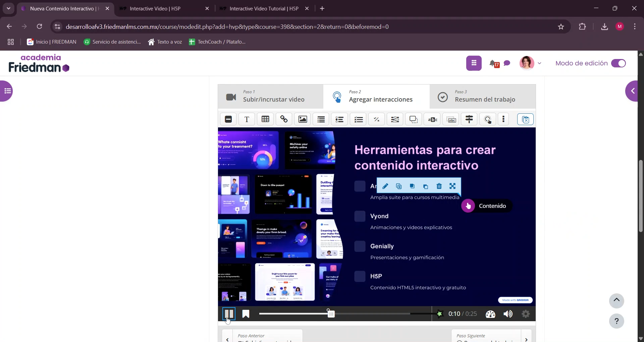644x342 pixels.
Task: Pause the interactive video
Action: 229,314
